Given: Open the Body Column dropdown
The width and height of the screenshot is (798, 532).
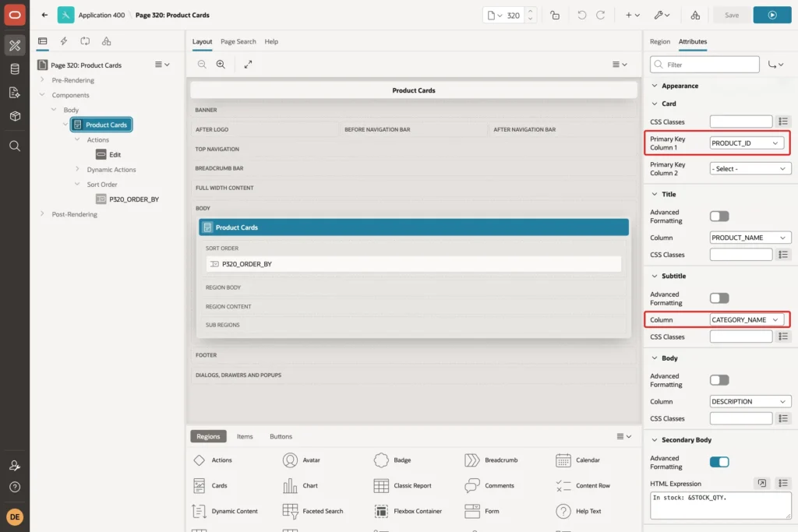Looking at the screenshot, I should [750, 401].
